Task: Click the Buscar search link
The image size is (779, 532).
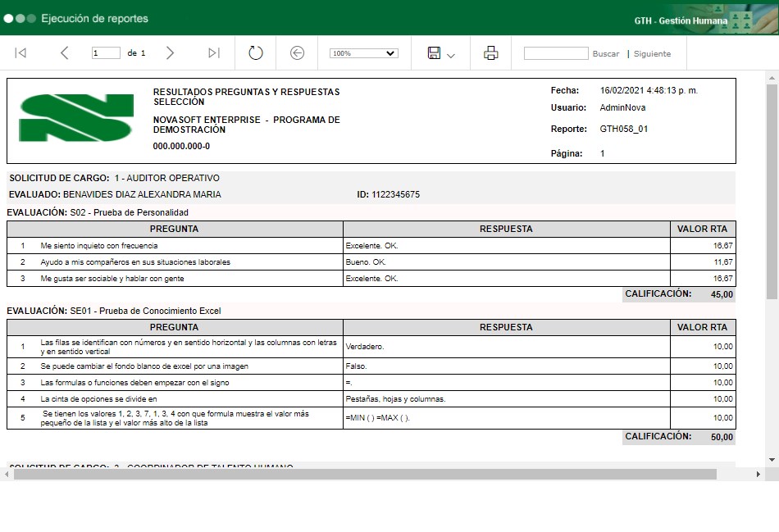Action: 606,54
